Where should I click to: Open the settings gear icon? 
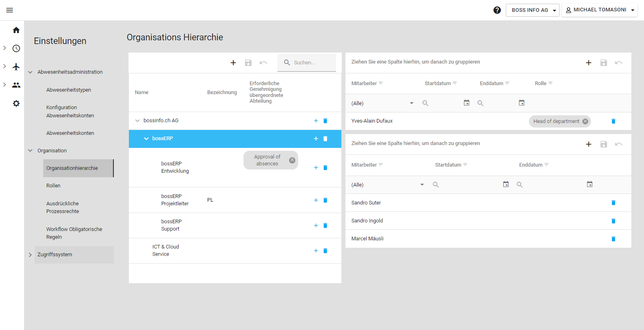(16, 103)
